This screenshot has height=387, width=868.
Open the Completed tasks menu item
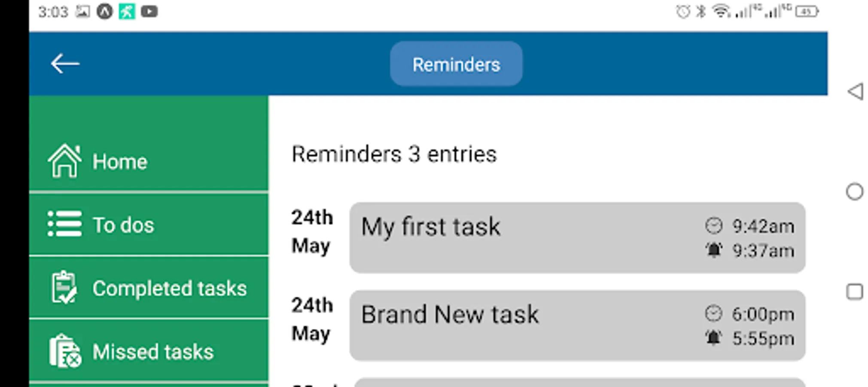(170, 288)
